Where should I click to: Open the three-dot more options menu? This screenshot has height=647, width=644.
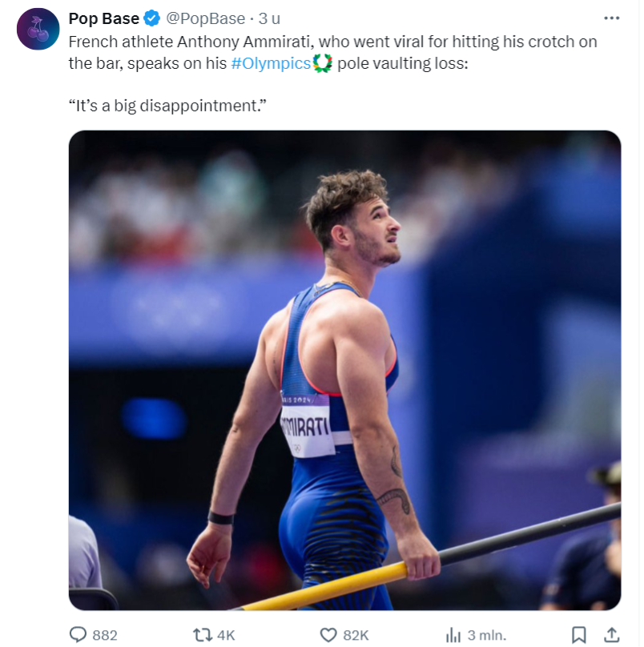(x=611, y=18)
